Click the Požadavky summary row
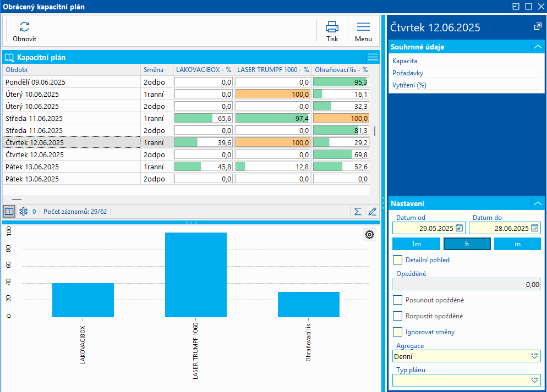This screenshot has width=547, height=392. click(x=467, y=73)
